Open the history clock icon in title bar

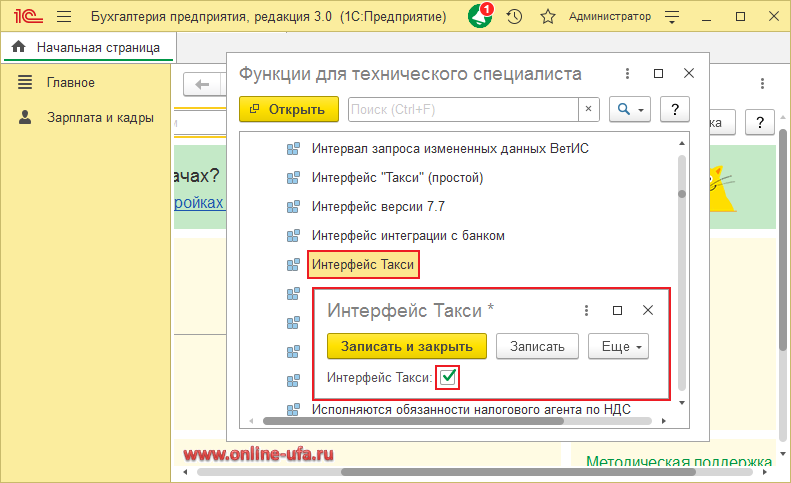tap(514, 17)
